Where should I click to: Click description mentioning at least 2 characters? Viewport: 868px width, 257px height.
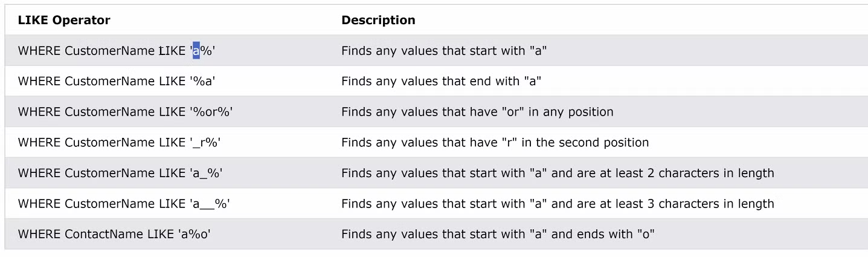coord(558,173)
